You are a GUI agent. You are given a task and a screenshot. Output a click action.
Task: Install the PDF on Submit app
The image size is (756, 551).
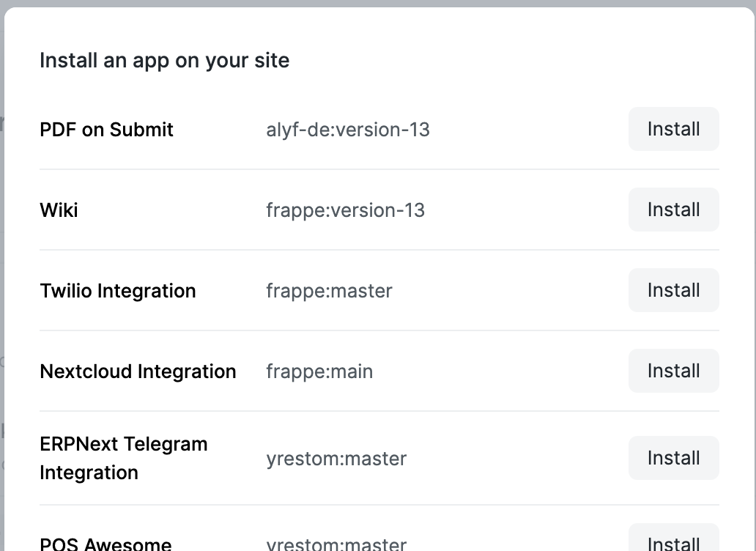pyautogui.click(x=672, y=129)
